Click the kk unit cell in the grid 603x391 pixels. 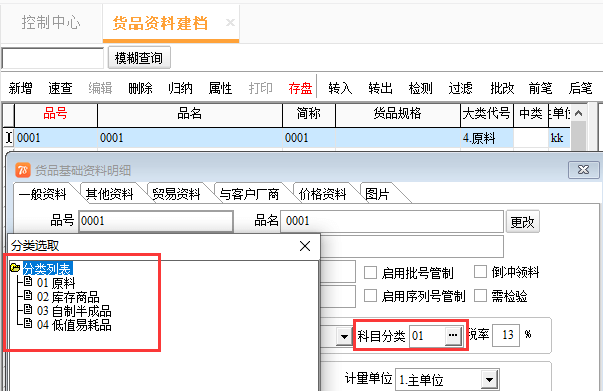pos(560,138)
